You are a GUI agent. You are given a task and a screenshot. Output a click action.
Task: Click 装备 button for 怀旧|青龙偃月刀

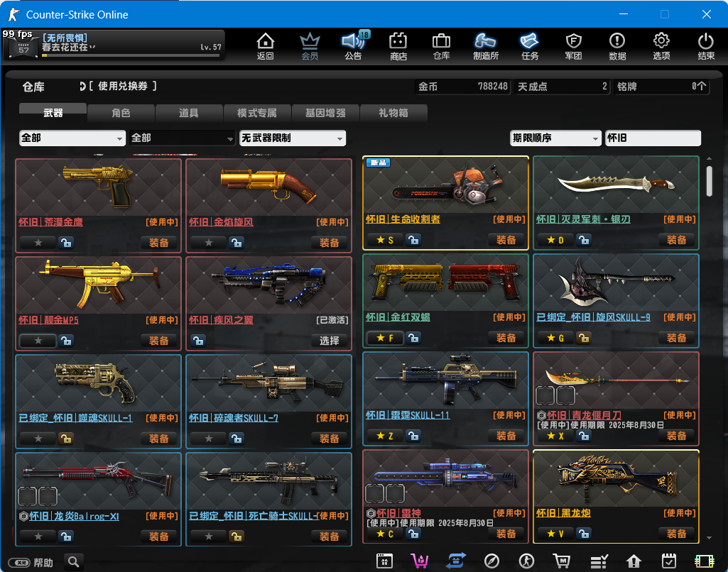tap(676, 436)
